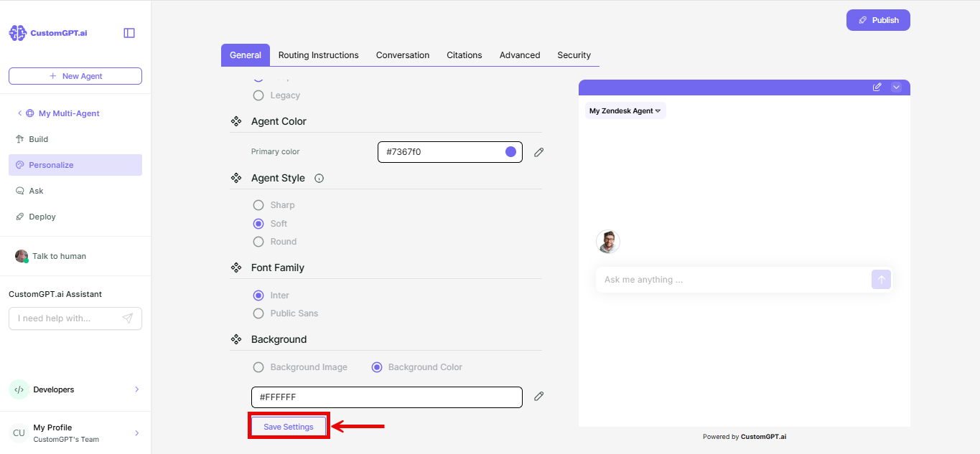980x454 pixels.
Task: Open My Zendesk Agent dropdown
Action: [x=625, y=111]
